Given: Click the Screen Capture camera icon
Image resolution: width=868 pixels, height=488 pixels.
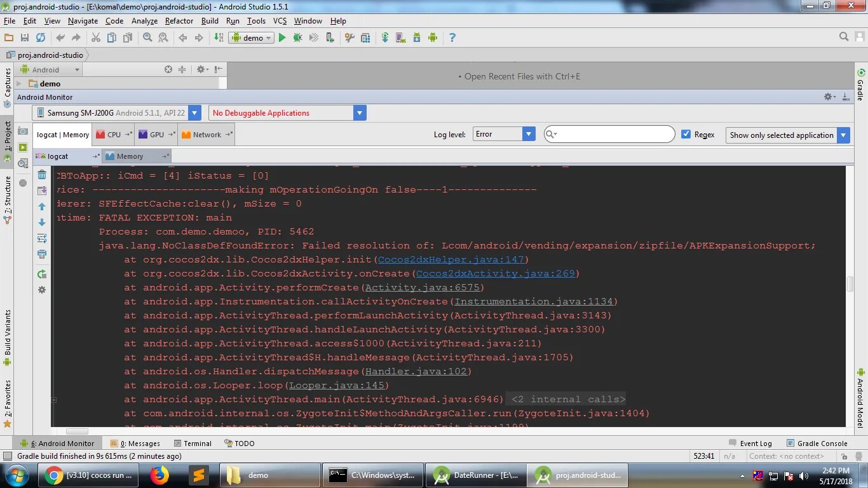Looking at the screenshot, I should point(23,132).
